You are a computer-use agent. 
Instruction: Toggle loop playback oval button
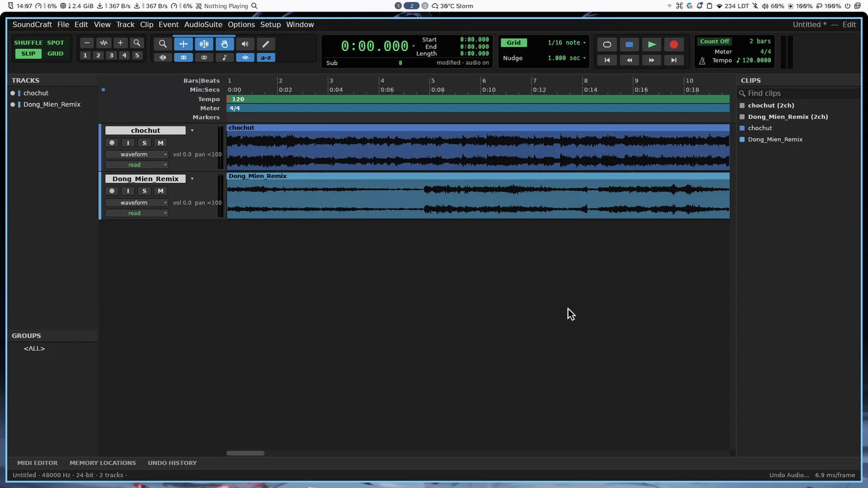pyautogui.click(x=607, y=44)
